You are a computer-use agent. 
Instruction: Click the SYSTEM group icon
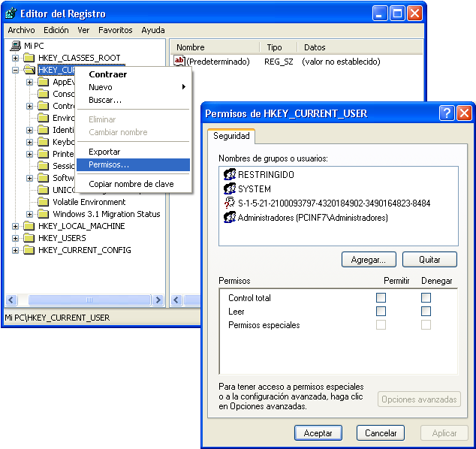coord(230,188)
